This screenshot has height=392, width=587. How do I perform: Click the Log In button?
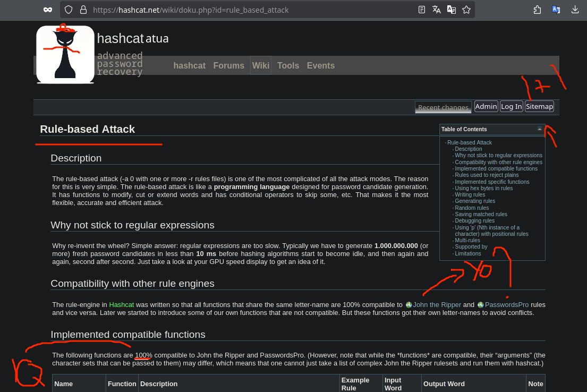tap(512, 107)
